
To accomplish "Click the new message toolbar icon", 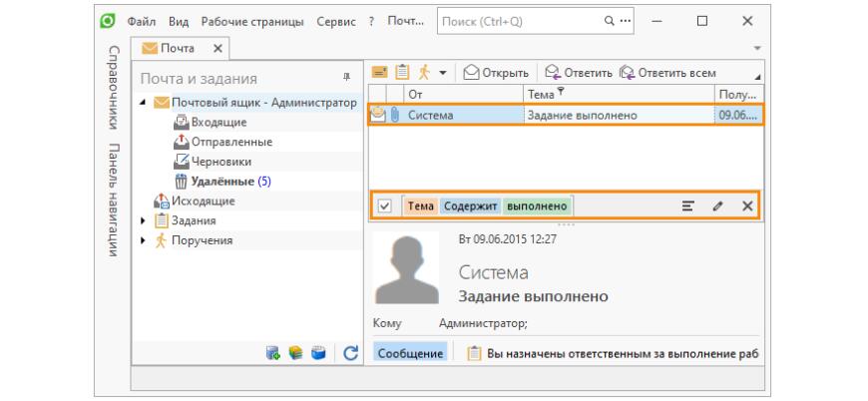I will (379, 73).
